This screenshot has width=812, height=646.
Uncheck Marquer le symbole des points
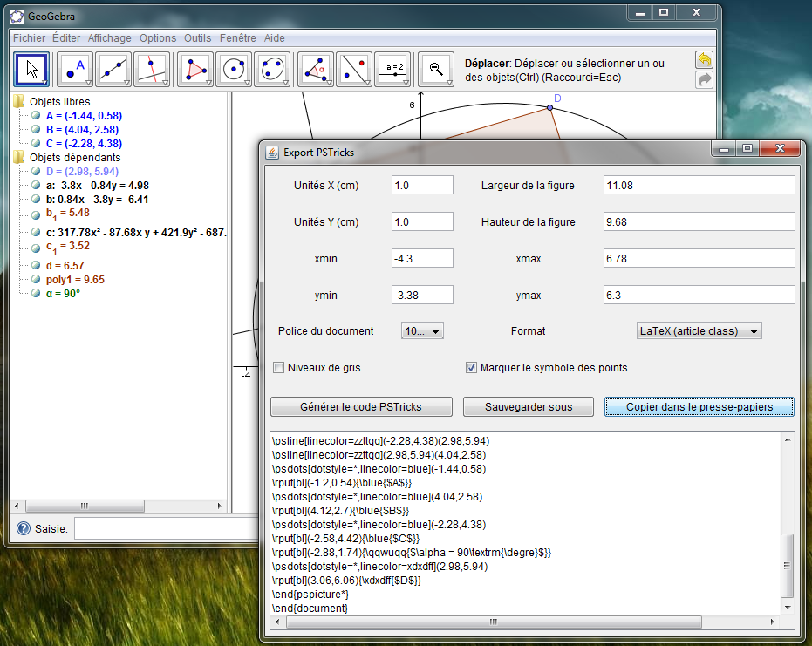(471, 368)
